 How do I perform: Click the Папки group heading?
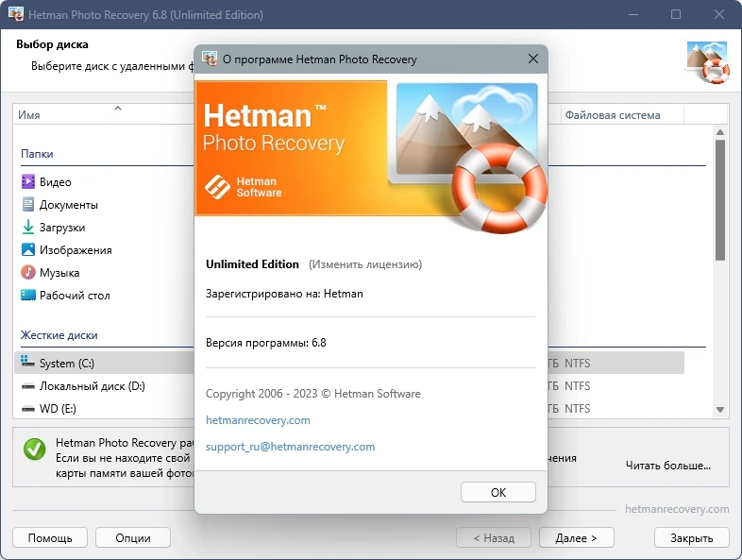point(37,154)
